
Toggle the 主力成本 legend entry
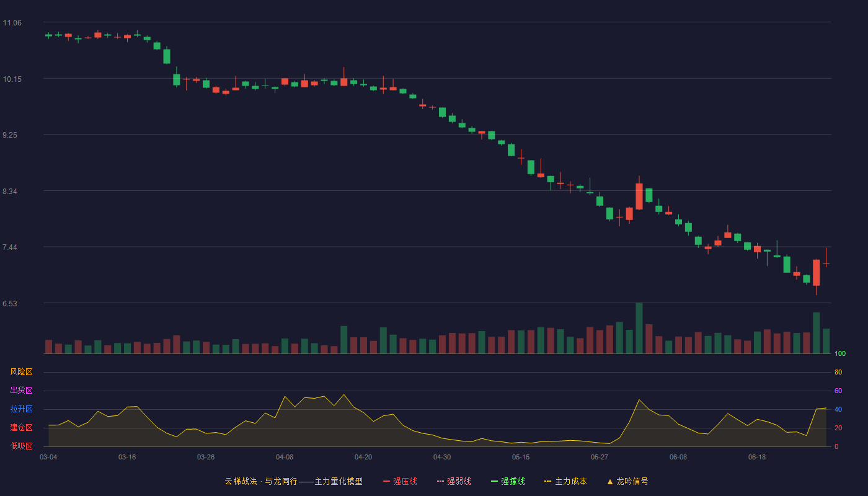(565, 481)
